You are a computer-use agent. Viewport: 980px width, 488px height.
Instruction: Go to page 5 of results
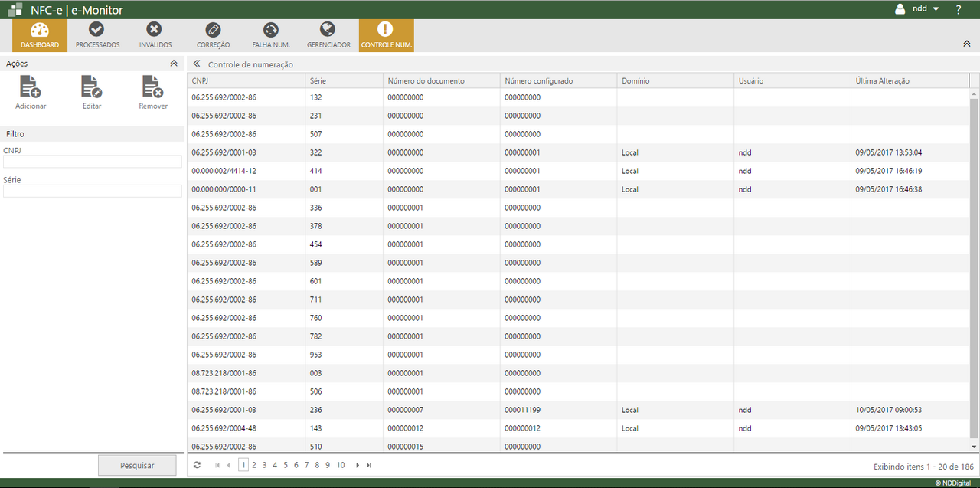[x=285, y=464]
